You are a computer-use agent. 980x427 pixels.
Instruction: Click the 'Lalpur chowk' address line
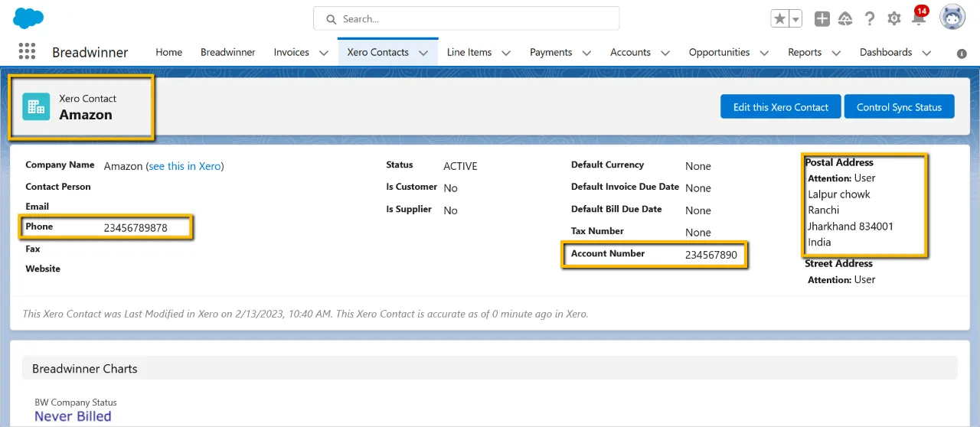pos(839,194)
